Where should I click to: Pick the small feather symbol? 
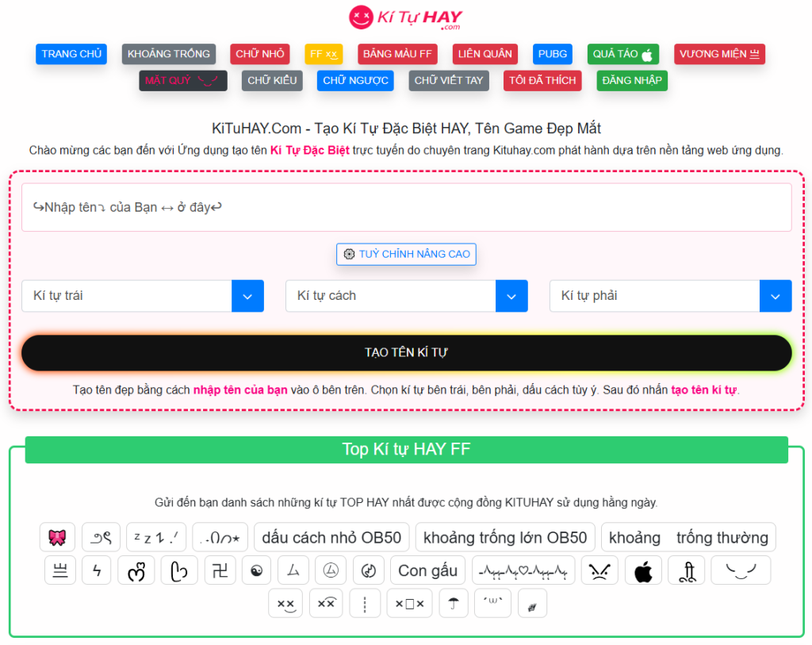point(532,603)
